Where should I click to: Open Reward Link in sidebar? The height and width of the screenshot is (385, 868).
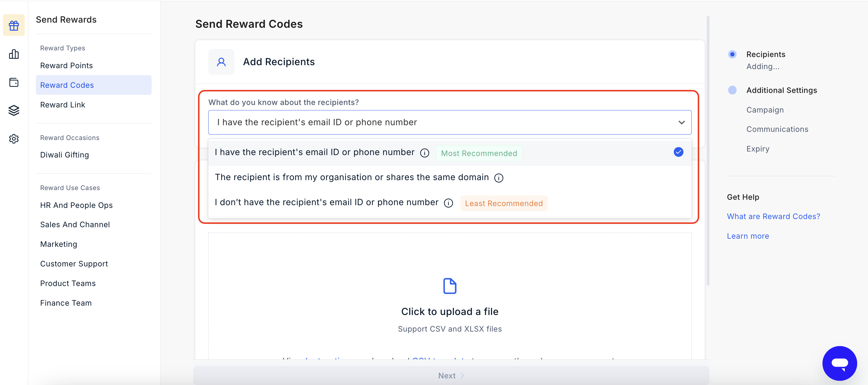94,105
